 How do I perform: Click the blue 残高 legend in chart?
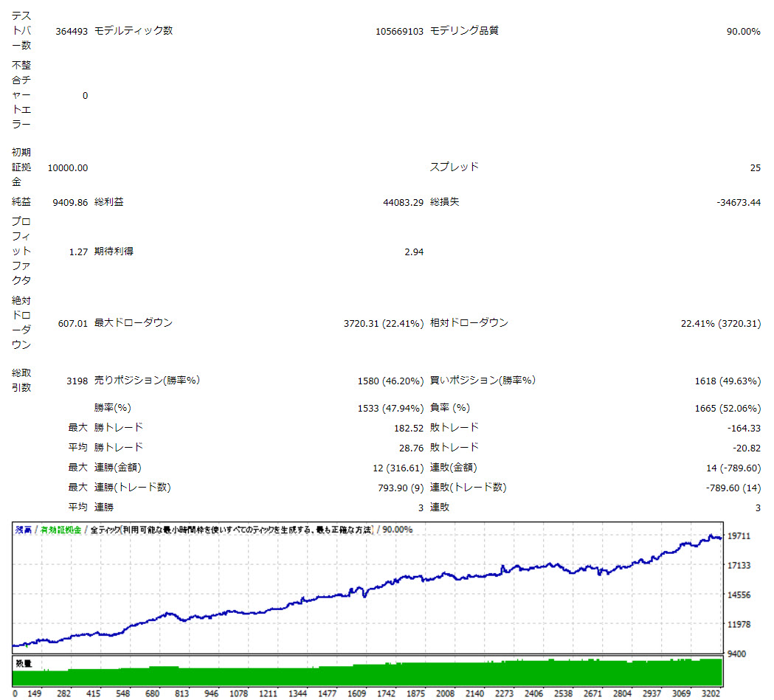click(x=23, y=530)
